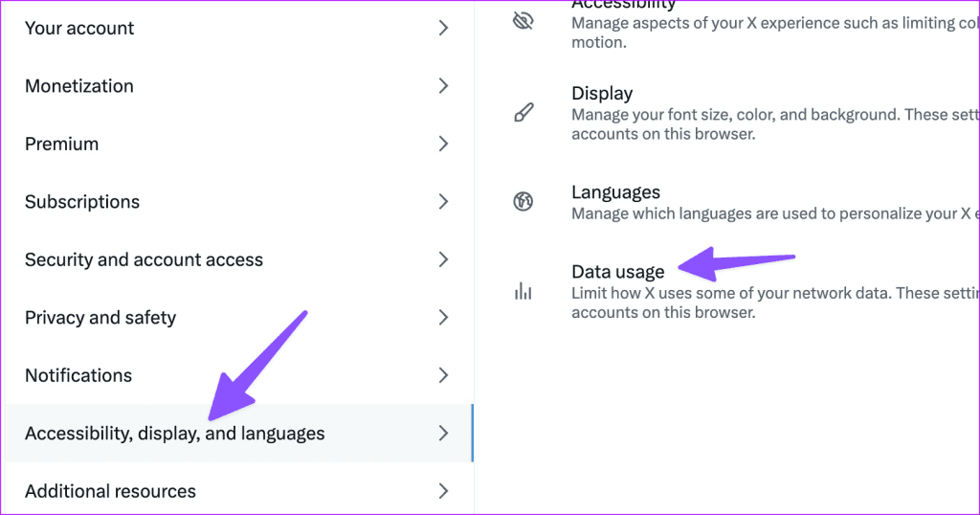Open the Subscriptions settings section
The image size is (980, 515).
pyautogui.click(x=237, y=201)
